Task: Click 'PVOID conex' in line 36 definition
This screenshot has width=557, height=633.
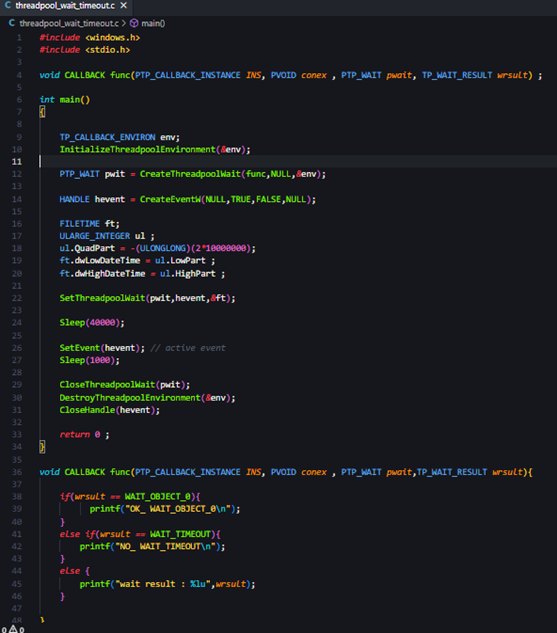Action: (299, 472)
